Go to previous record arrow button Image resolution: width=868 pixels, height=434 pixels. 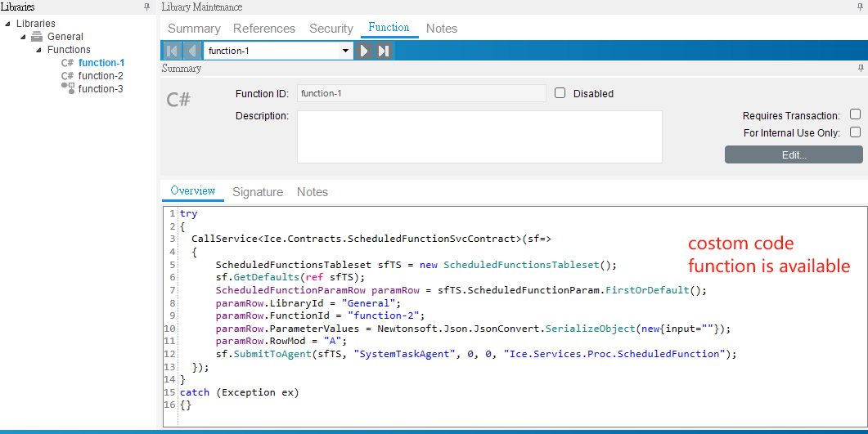pyautogui.click(x=192, y=51)
